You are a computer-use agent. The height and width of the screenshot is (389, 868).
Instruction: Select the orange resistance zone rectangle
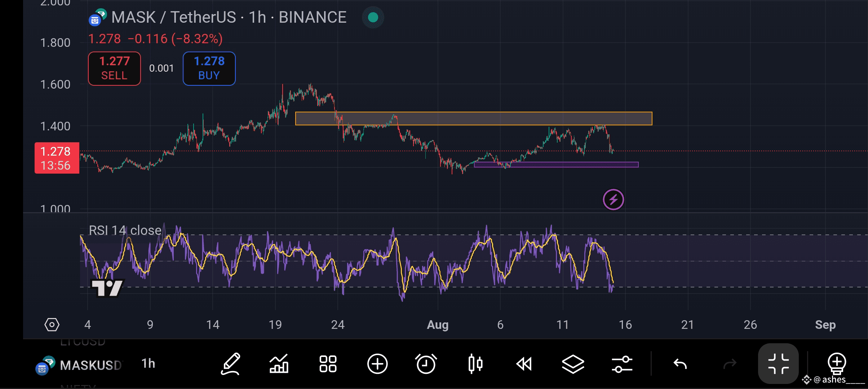point(474,119)
